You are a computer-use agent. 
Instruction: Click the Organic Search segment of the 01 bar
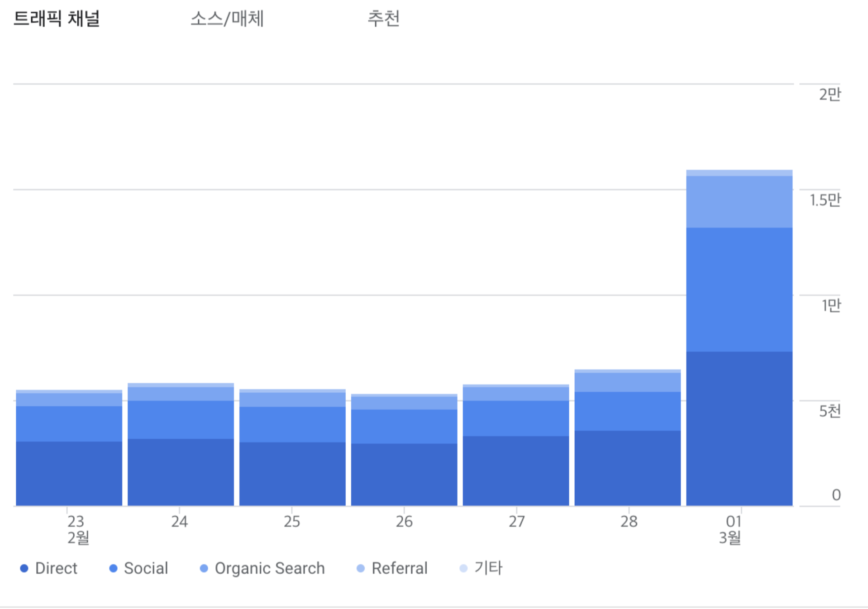tap(739, 202)
